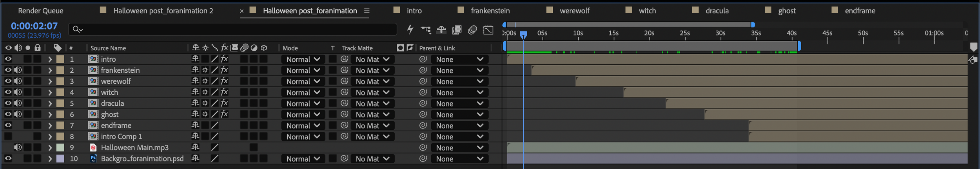Mute audio on the frankenstein layer
The width and height of the screenshot is (980, 169).
point(18,70)
